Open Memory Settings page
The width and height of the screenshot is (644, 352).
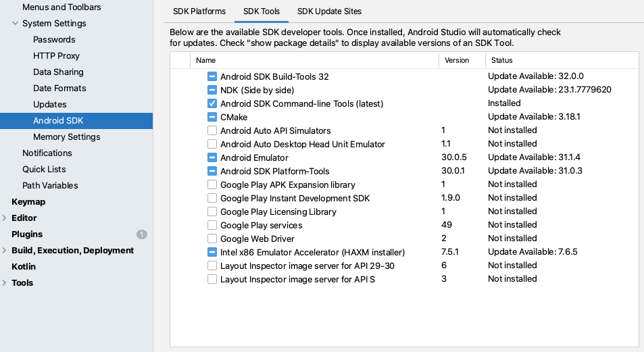66,137
